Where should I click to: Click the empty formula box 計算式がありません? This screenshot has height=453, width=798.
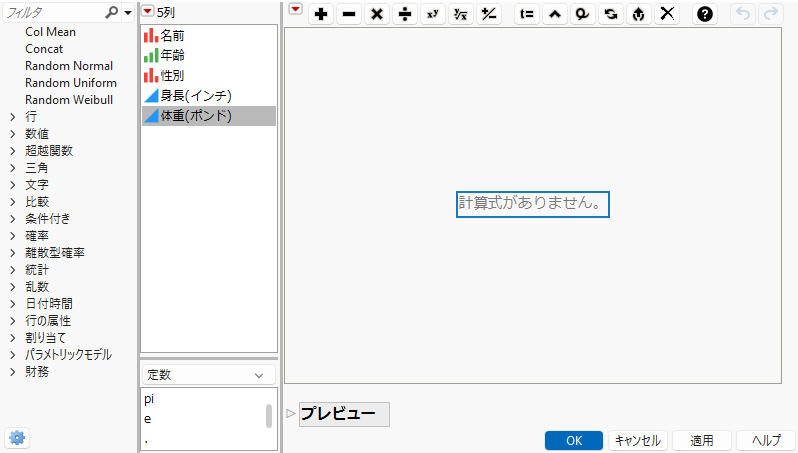coord(532,204)
